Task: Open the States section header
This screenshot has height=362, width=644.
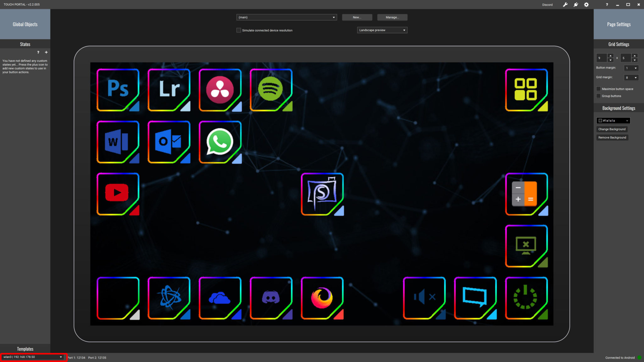Action: (25, 44)
